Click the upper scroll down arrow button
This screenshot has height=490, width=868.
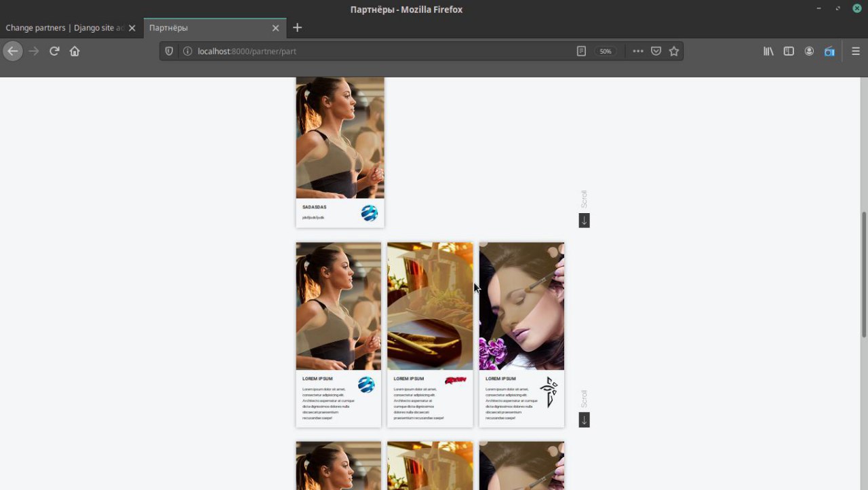click(584, 221)
